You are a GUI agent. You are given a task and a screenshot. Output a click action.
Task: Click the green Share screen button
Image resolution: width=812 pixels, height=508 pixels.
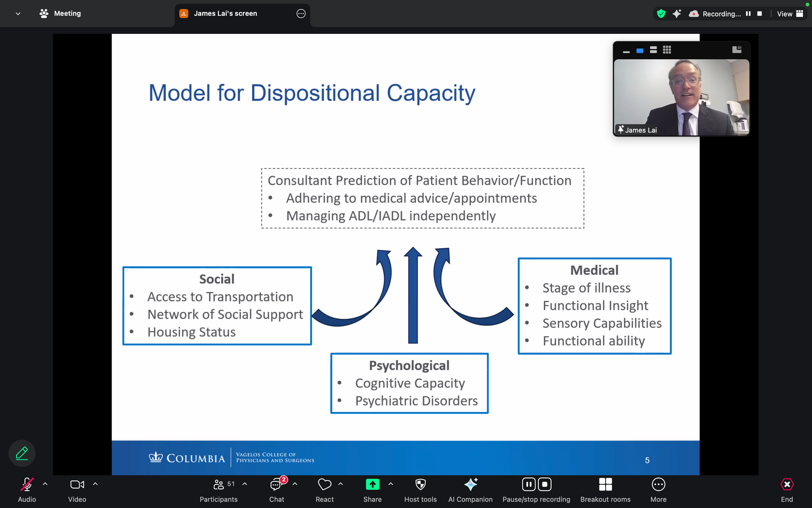click(x=372, y=485)
